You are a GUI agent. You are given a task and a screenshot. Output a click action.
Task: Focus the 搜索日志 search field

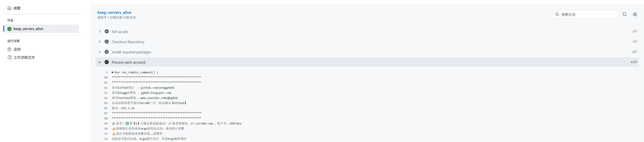(586, 14)
